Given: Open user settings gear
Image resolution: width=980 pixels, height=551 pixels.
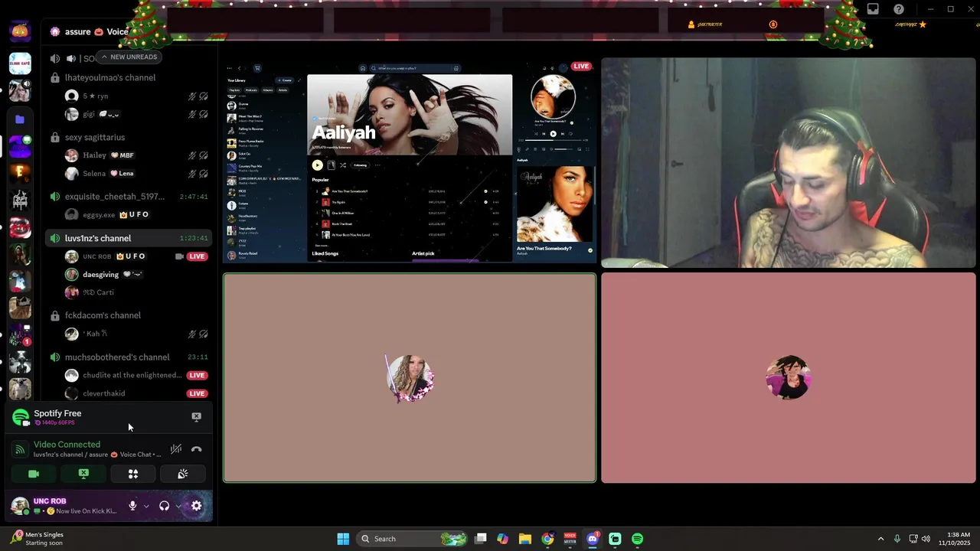Looking at the screenshot, I should 197,506.
